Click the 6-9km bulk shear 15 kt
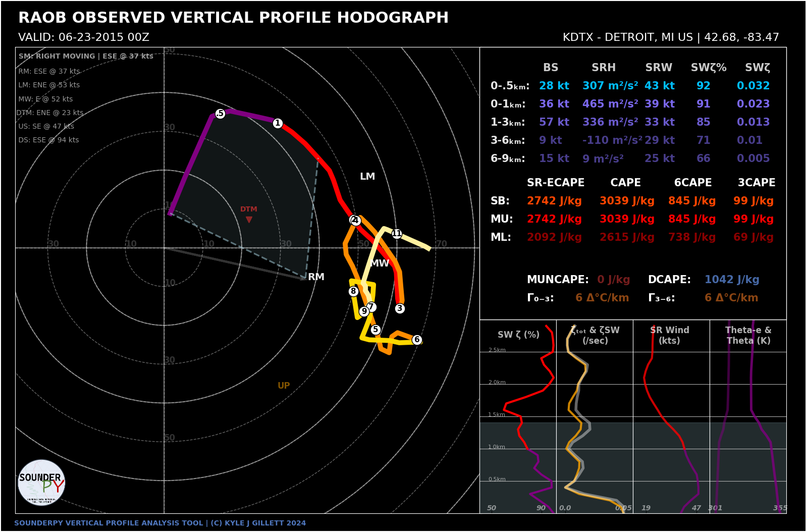The height and width of the screenshot is (532, 806). pos(554,158)
